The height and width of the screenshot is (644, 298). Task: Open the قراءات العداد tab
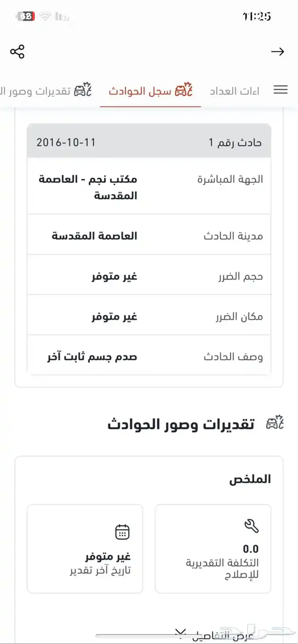point(235,91)
